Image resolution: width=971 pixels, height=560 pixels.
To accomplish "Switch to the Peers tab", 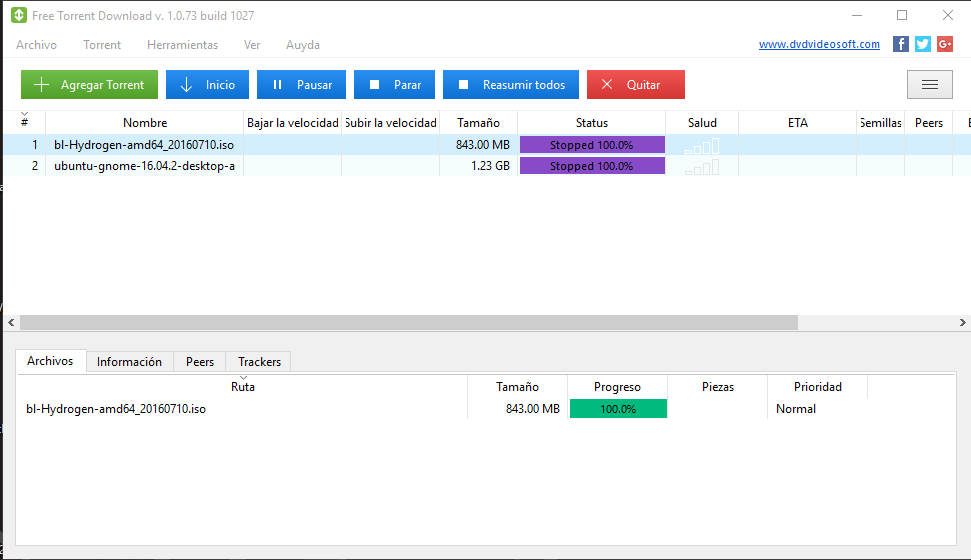I will [199, 362].
